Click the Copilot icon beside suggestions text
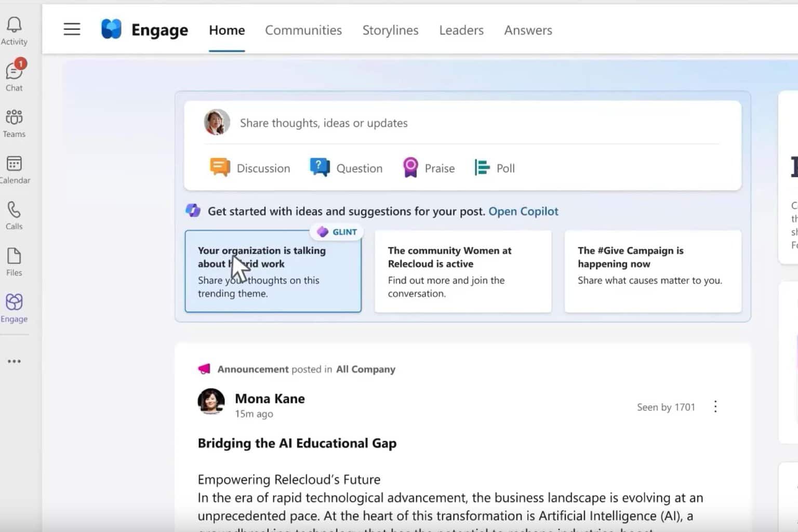This screenshot has height=532, width=798. [x=193, y=210]
